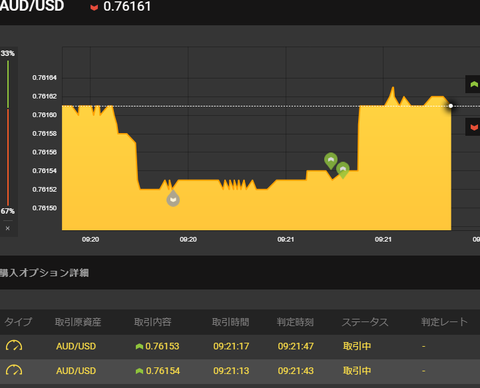Click gauge icon in the 09:21:17 trade row
The width and height of the screenshot is (480, 388).
click(14, 346)
